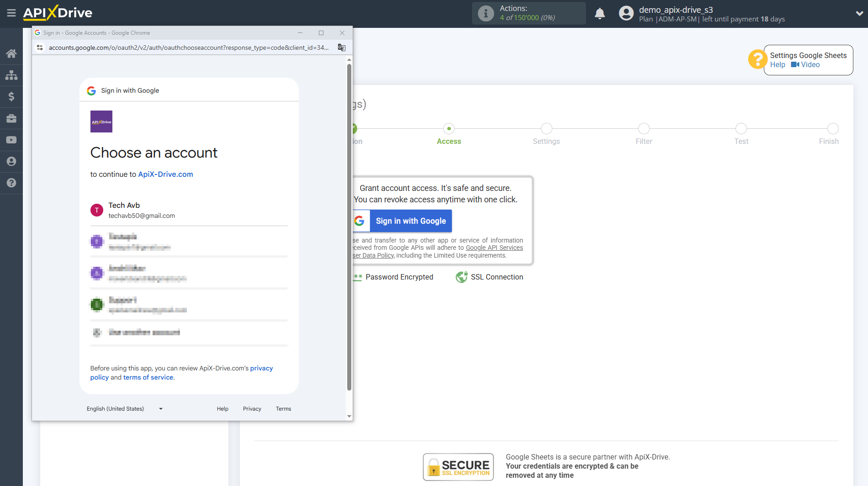868x486 pixels.
Task: Maximize the Google sign-in popup
Action: coord(321,33)
